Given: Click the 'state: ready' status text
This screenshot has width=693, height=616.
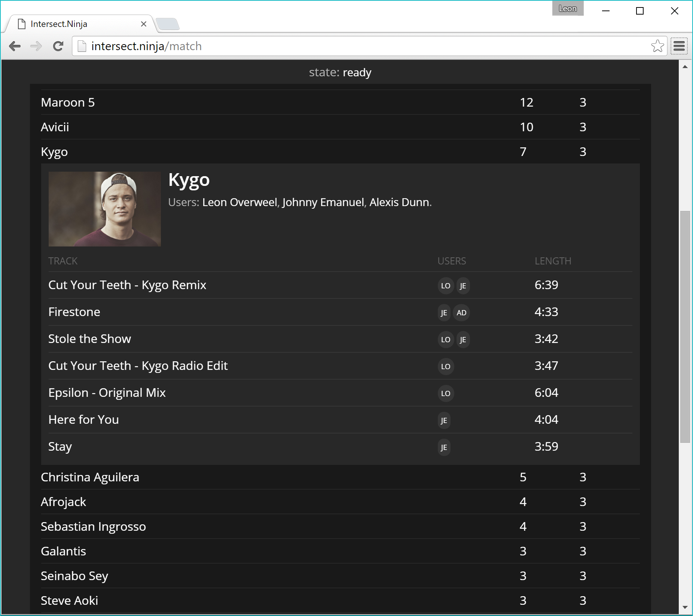Looking at the screenshot, I should 340,72.
